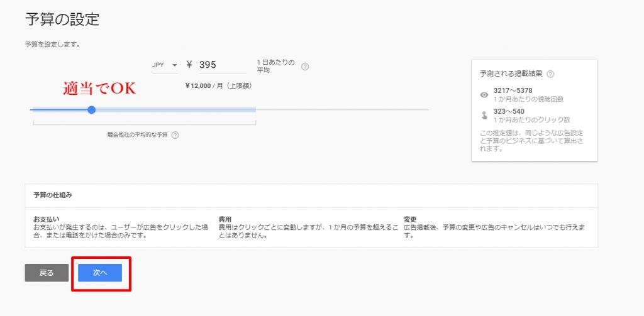
Task: Click the 323～540 clicks estimate
Action: 509,111
